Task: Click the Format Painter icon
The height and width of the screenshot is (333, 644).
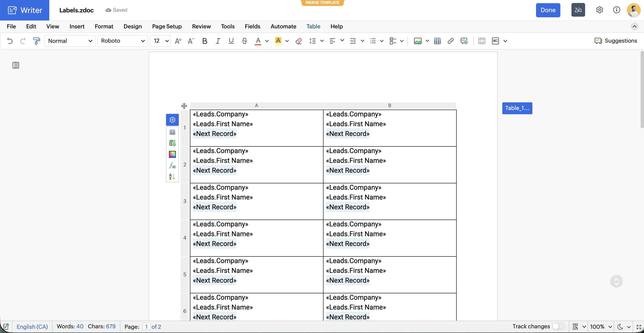Action: tap(36, 41)
